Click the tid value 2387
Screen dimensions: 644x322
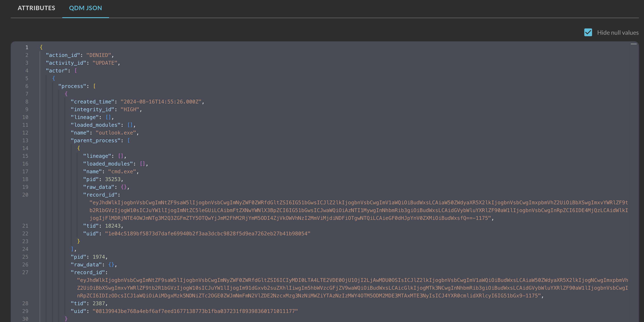click(99, 303)
